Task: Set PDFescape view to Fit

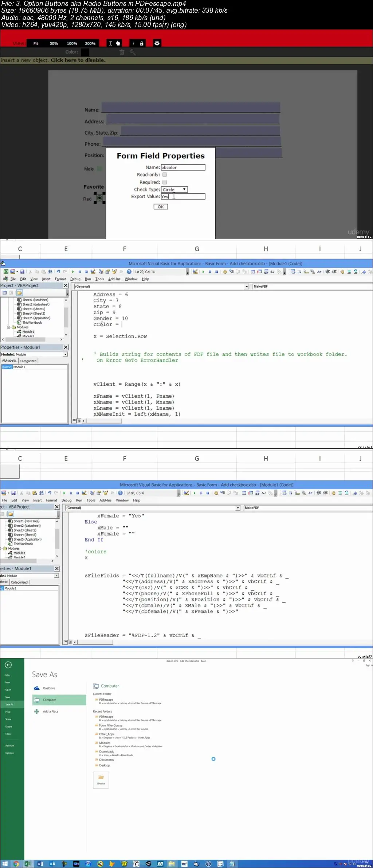Action: coord(36,43)
